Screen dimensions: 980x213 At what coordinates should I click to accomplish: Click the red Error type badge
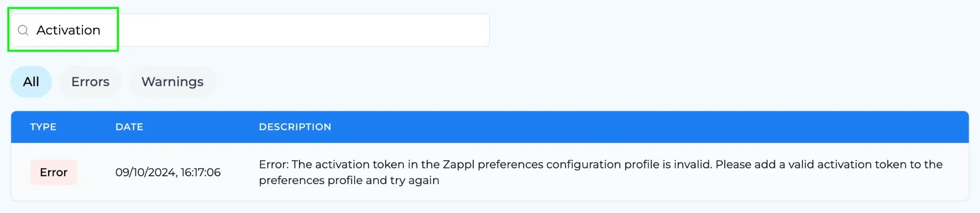tap(53, 172)
